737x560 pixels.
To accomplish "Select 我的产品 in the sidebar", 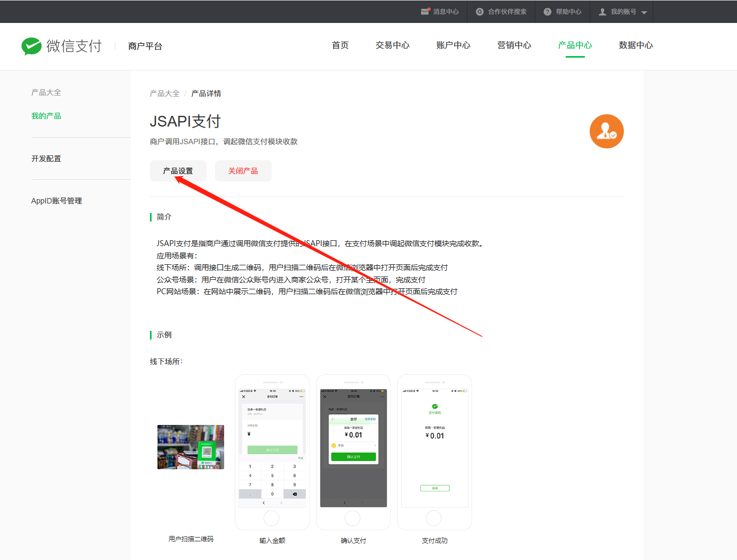I will pos(46,116).
